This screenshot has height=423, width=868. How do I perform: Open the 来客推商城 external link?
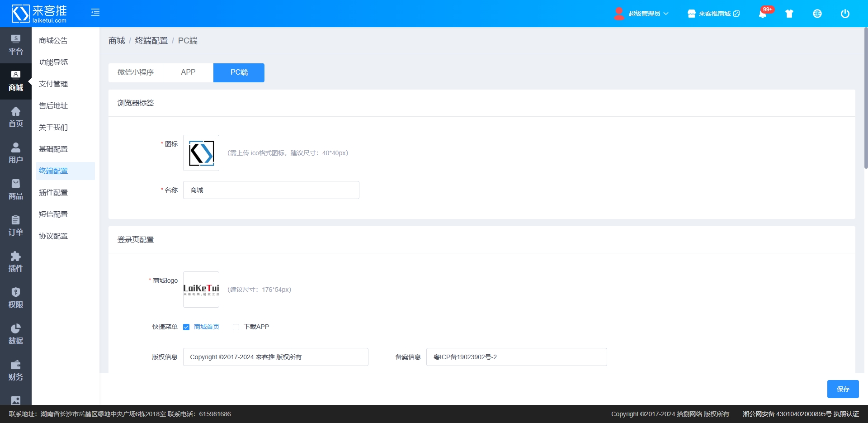point(714,14)
